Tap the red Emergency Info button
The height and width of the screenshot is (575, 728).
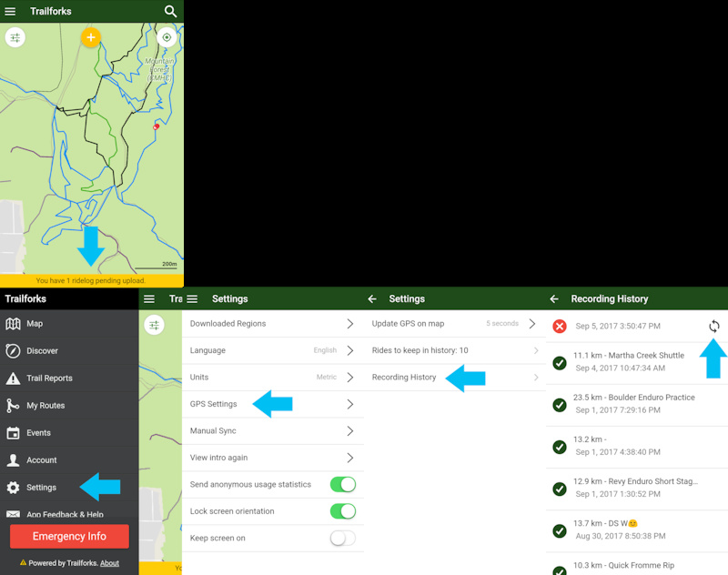(70, 537)
